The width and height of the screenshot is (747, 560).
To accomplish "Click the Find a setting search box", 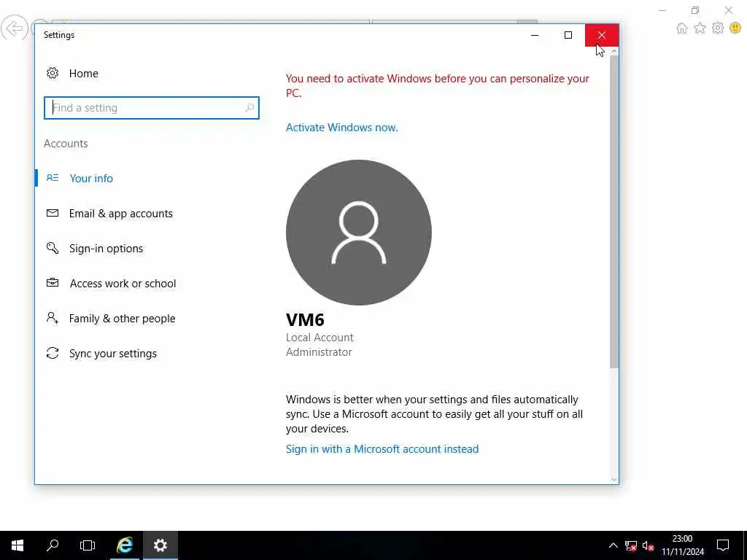I will click(x=152, y=108).
